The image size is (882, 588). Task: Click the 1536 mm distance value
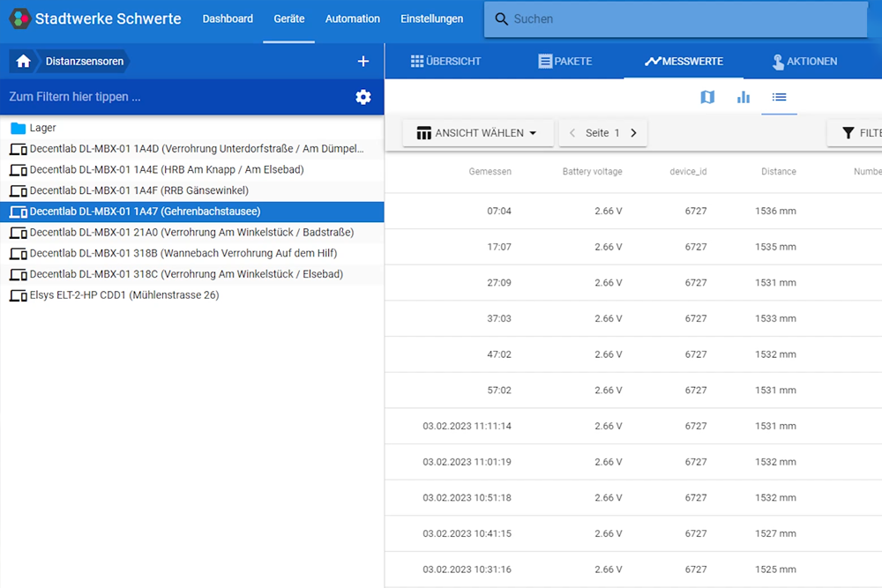coord(775,212)
